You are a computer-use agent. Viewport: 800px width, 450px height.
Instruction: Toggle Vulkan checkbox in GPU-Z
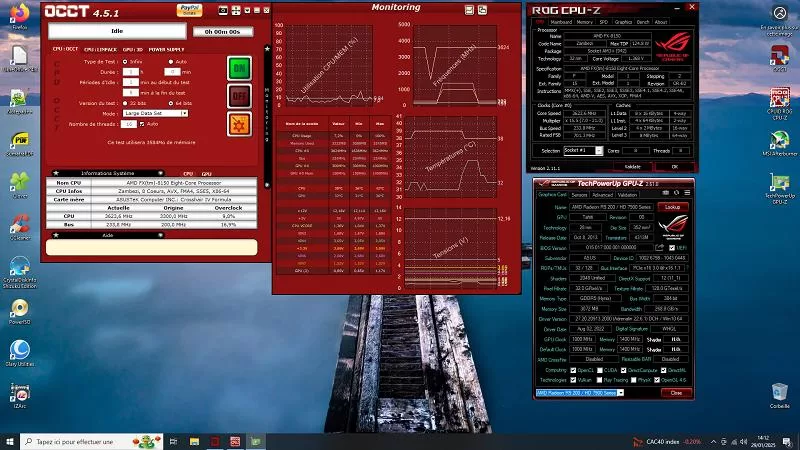(x=573, y=380)
